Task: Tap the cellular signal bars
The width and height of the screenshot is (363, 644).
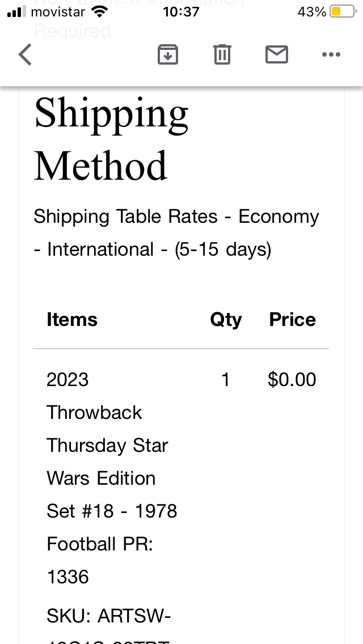Action: 17,12
